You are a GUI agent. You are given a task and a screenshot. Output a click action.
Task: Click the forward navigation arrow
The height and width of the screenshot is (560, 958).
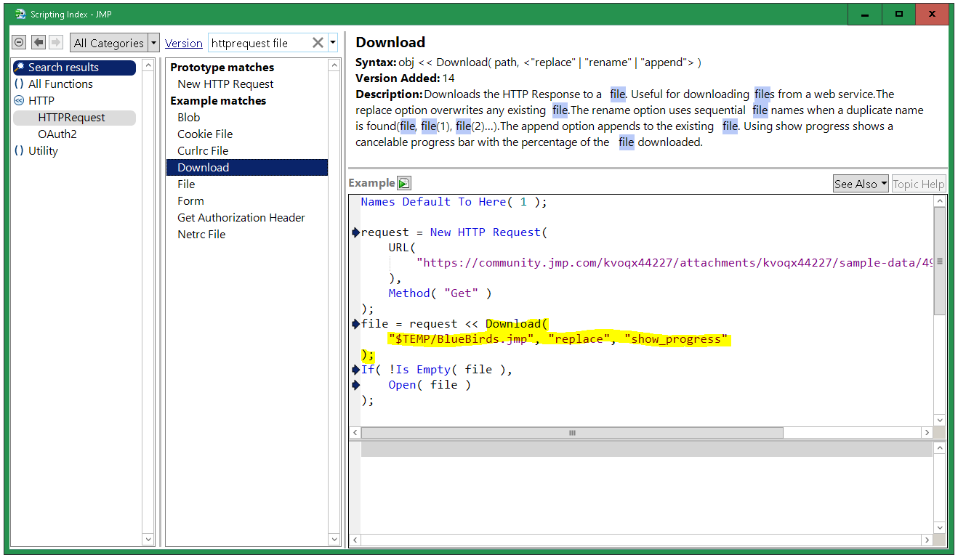55,43
